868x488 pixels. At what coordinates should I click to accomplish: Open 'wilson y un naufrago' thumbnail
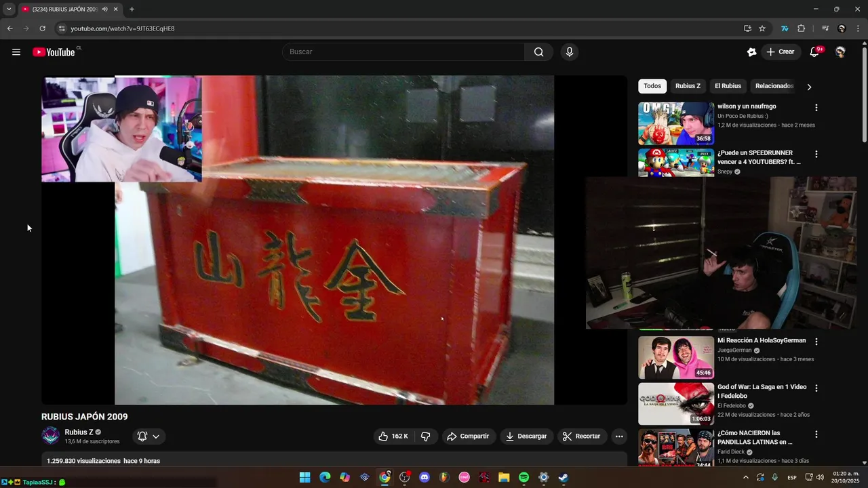(x=676, y=123)
